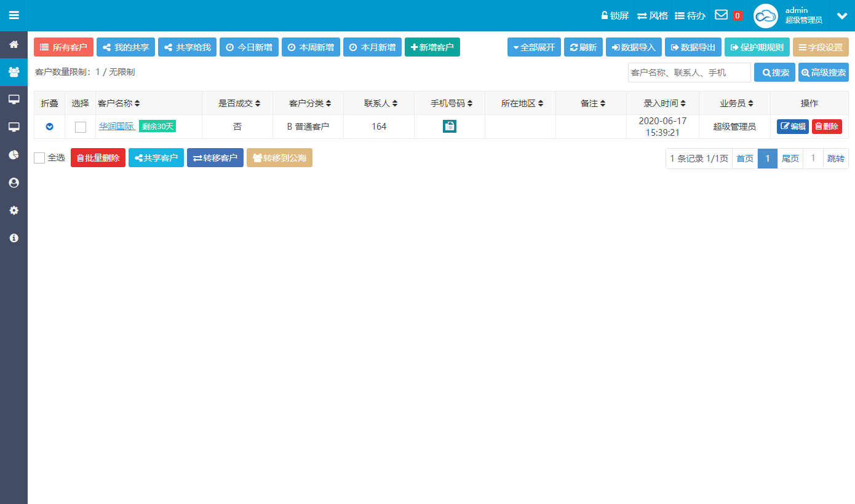
Task: Click the hamburger menu icon
Action: (14, 15)
